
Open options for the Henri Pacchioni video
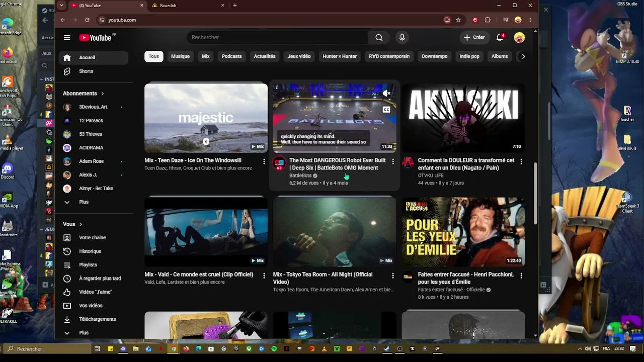(x=521, y=276)
